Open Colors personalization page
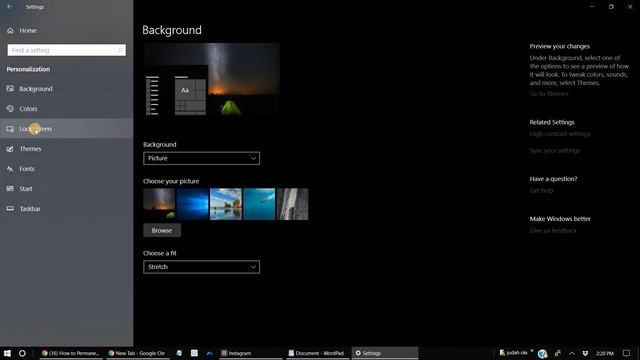 pos(67,109)
